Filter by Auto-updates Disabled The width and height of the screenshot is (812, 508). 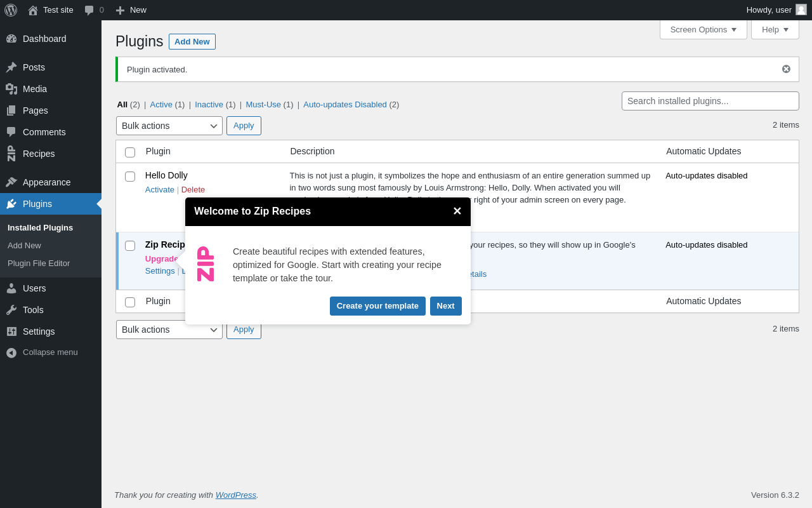(345, 104)
